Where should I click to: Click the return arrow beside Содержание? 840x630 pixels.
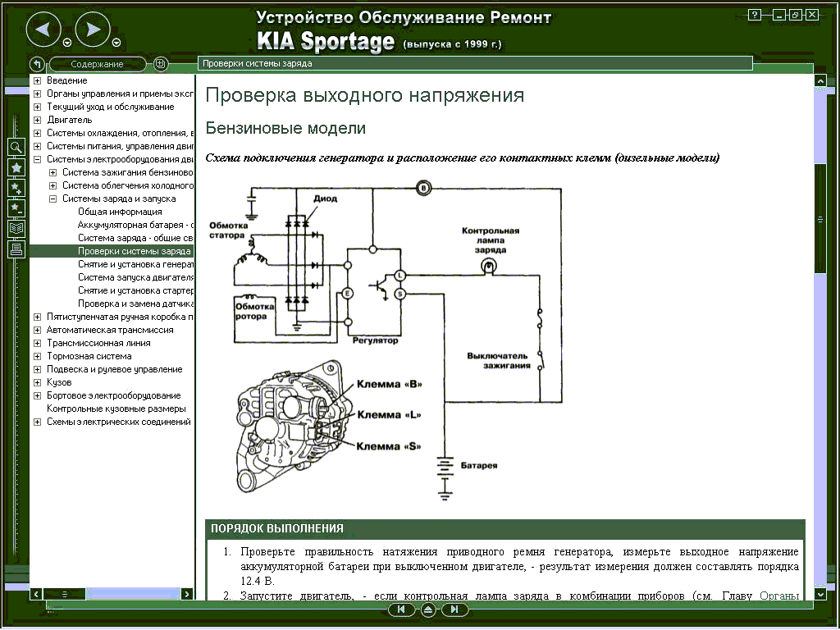pos(37,64)
